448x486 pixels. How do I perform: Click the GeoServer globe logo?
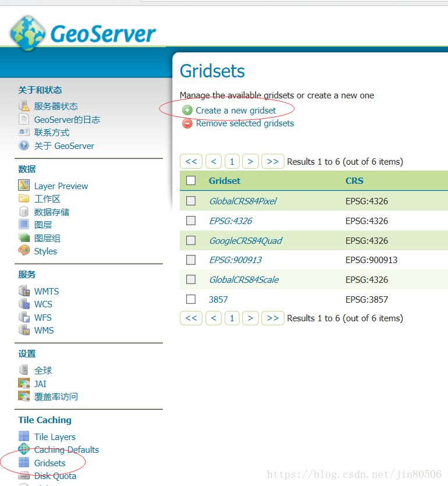pos(27,33)
